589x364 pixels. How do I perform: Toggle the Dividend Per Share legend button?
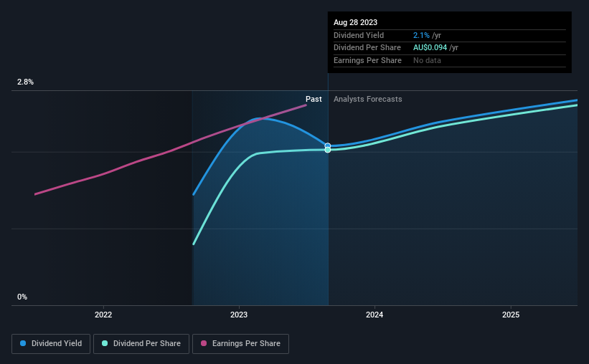coord(141,344)
